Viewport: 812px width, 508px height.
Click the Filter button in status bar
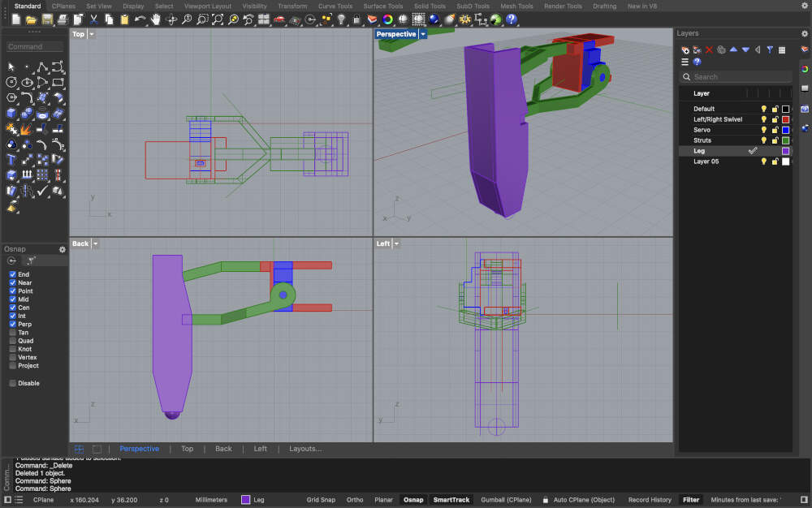click(x=691, y=500)
